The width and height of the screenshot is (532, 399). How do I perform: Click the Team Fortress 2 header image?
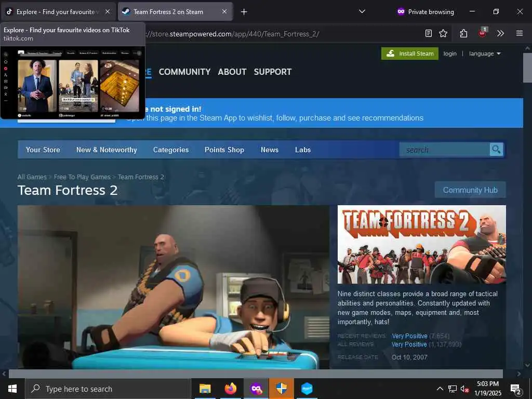422,244
